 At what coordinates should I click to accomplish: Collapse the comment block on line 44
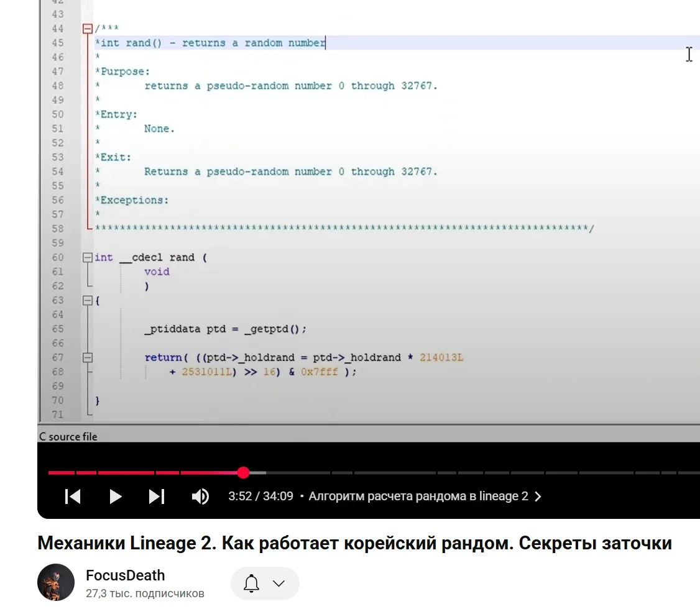point(88,29)
